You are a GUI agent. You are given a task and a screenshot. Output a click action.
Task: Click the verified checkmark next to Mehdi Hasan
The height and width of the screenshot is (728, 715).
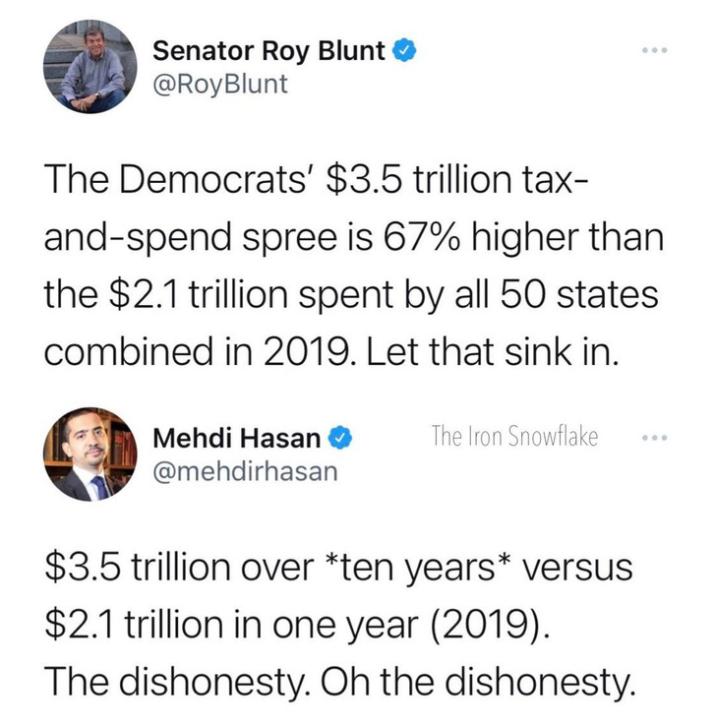[x=341, y=438]
